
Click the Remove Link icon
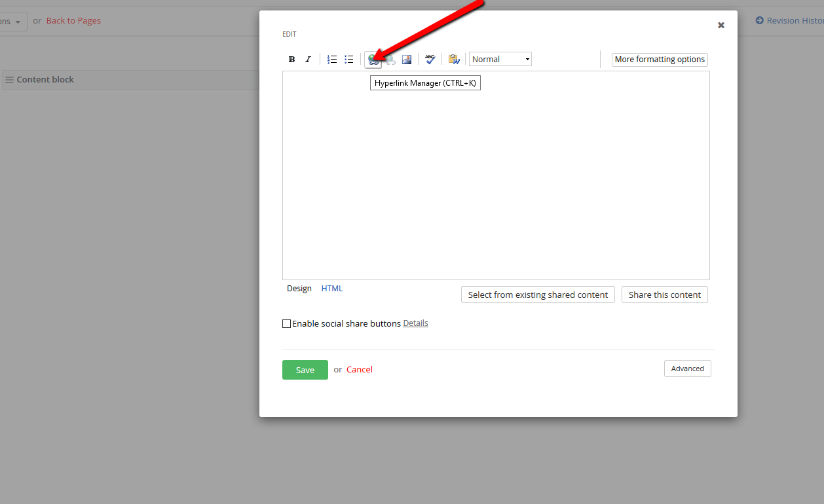390,59
